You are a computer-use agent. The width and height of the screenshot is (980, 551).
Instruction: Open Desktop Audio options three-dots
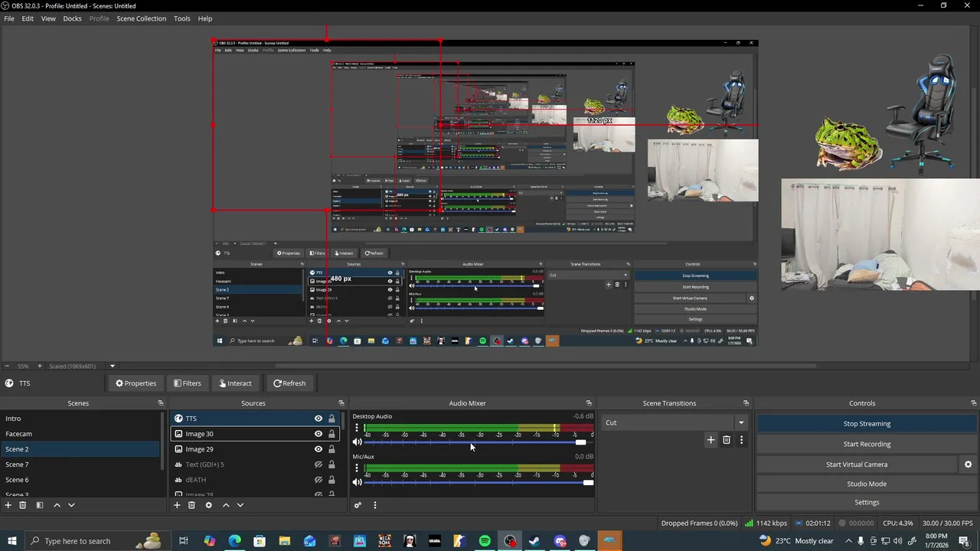356,428
